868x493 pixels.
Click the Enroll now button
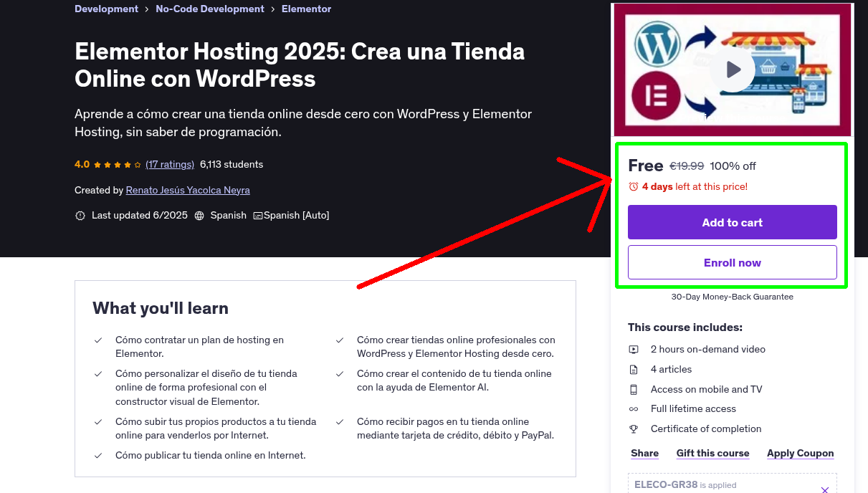pyautogui.click(x=733, y=262)
